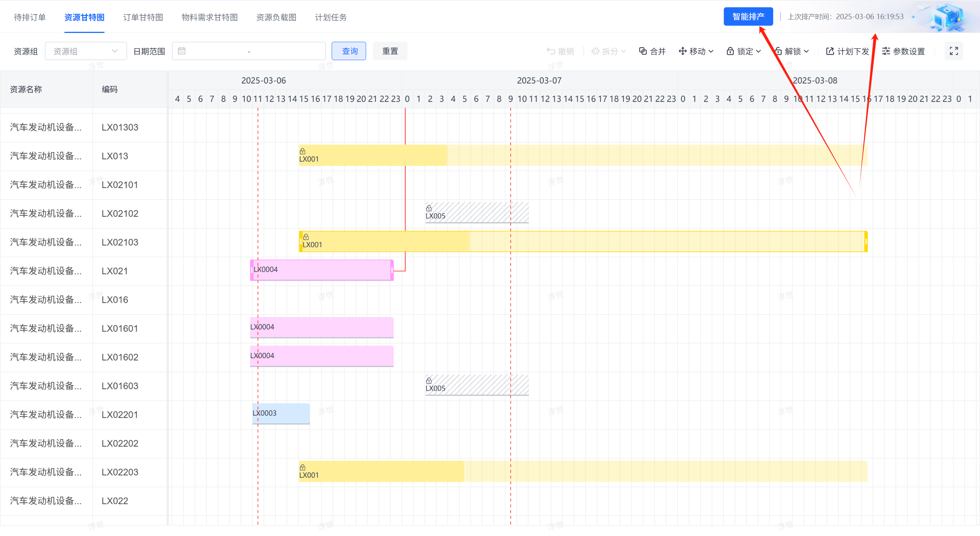Open the 物料需求甘特图 tab
The width and height of the screenshot is (980, 536).
tap(209, 17)
